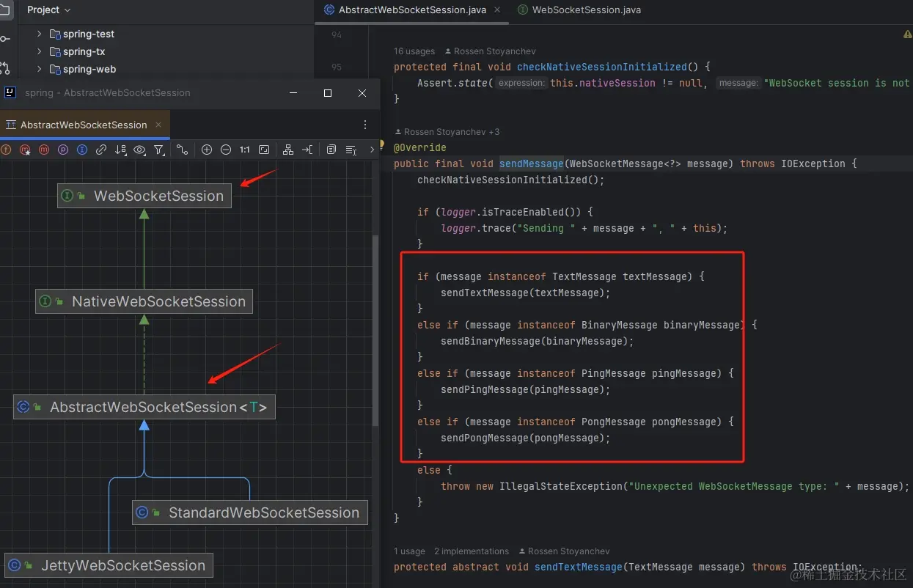Toggle Show Dependencies link icon
Screen dimensions: 913x588
101,150
